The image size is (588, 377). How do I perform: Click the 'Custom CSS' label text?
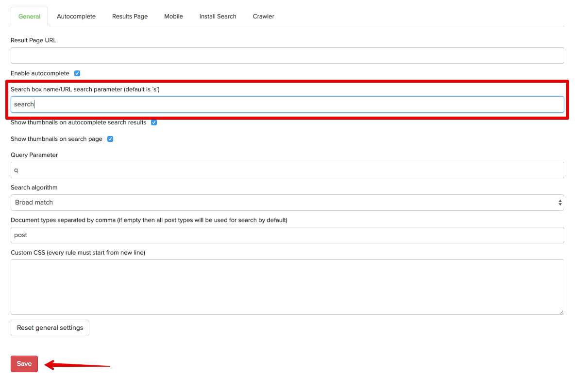point(78,253)
